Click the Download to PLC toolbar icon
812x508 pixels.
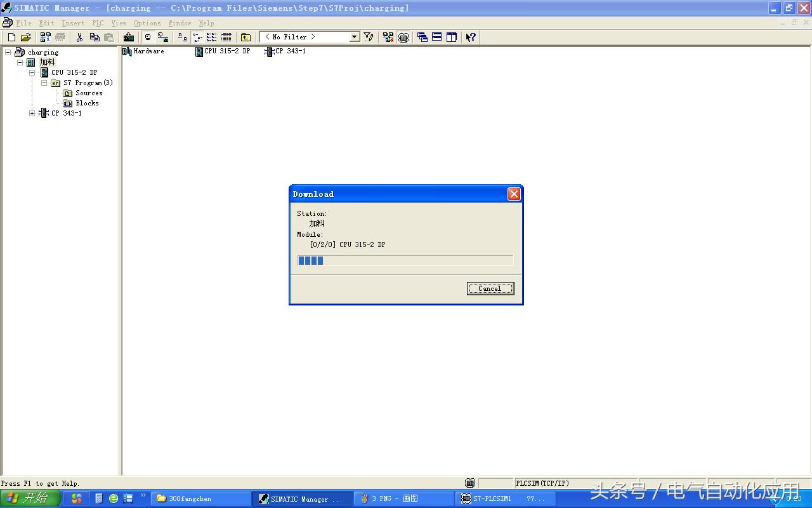129,37
